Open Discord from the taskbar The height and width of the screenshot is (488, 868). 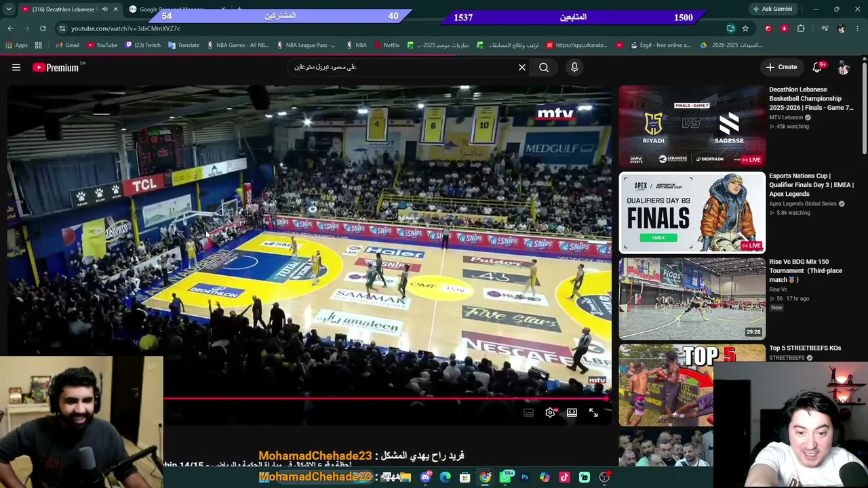pyautogui.click(x=425, y=477)
